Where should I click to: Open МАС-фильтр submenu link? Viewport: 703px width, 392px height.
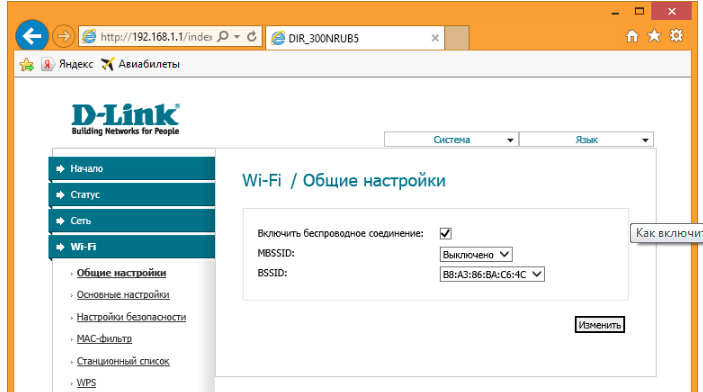click(104, 339)
